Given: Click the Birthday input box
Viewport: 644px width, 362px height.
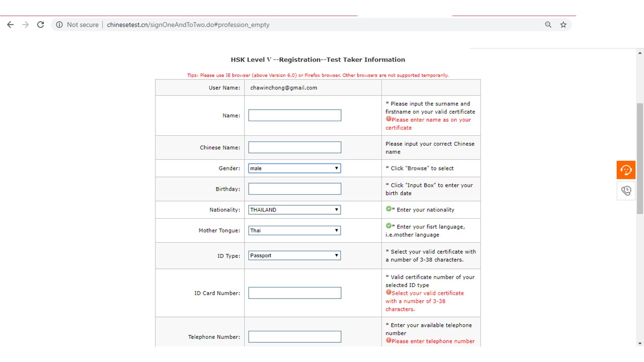Looking at the screenshot, I should [295, 189].
